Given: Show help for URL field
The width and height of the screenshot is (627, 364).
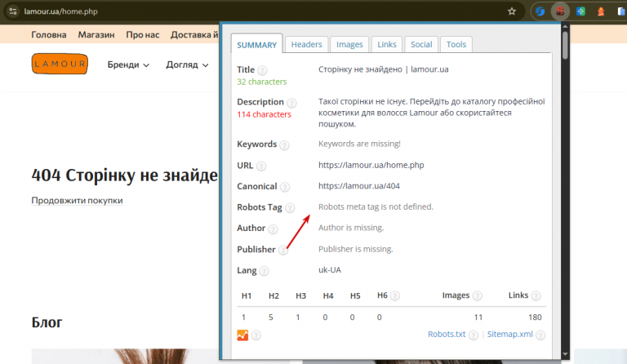Looking at the screenshot, I should 261,166.
